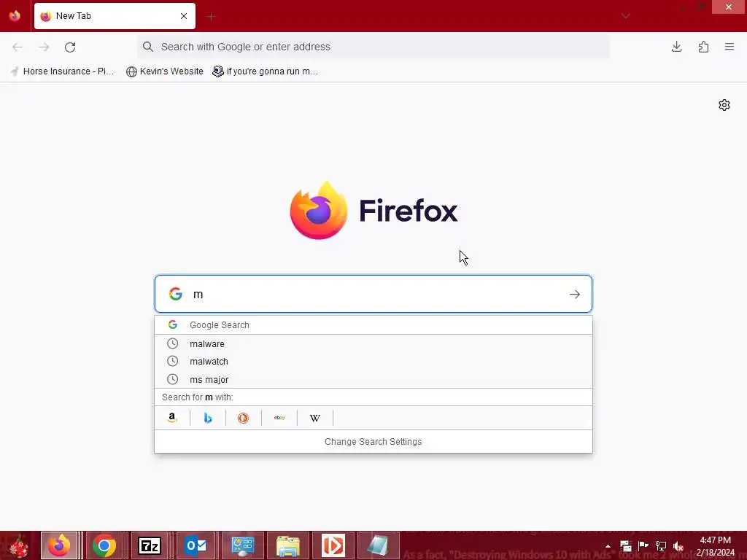
Task: Open the Extensions puzzle icon
Action: point(703,47)
